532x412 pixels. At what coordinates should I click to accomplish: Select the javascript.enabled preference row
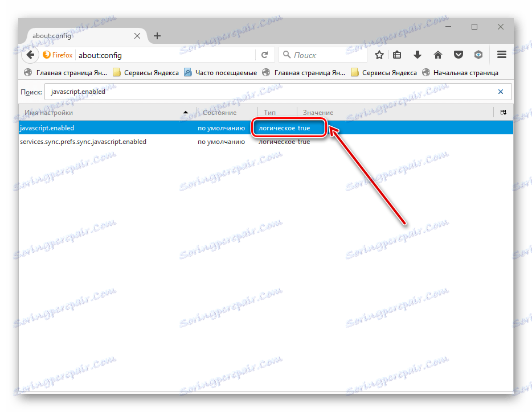(x=266, y=128)
